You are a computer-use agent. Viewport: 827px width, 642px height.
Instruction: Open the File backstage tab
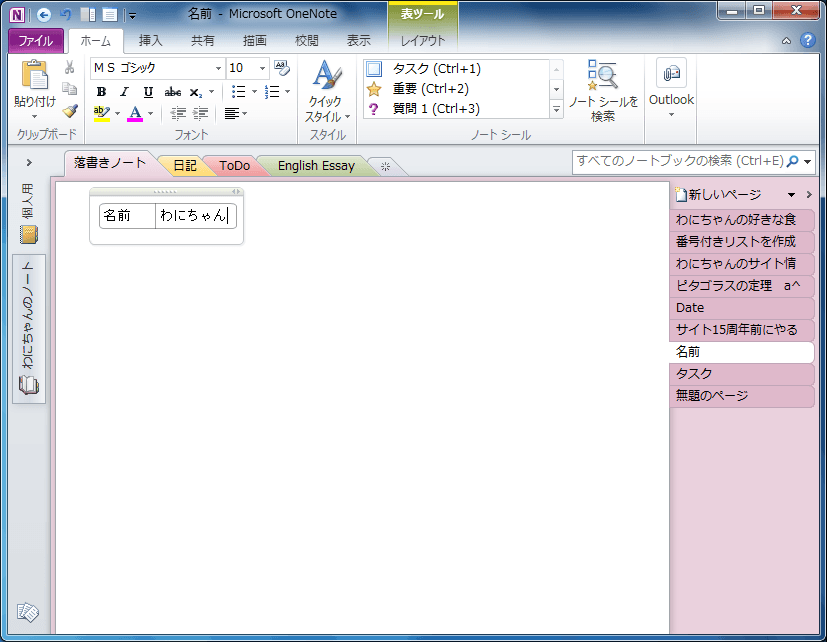[36, 41]
